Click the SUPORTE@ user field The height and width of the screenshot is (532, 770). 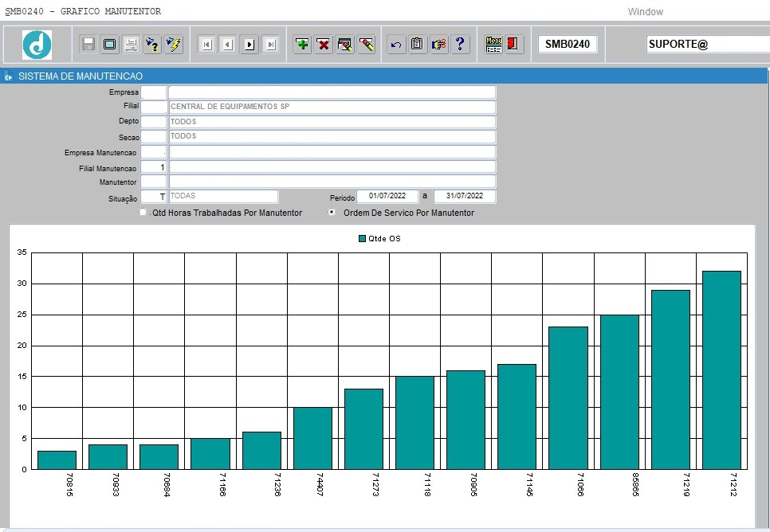click(708, 44)
